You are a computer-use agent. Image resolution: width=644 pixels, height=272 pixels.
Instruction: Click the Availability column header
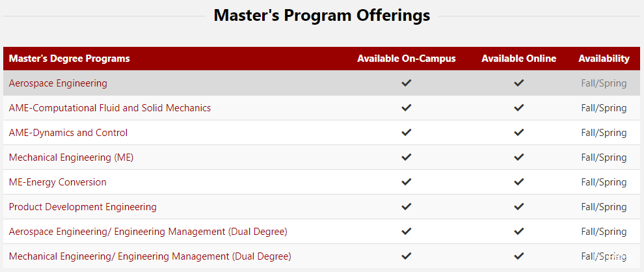604,59
